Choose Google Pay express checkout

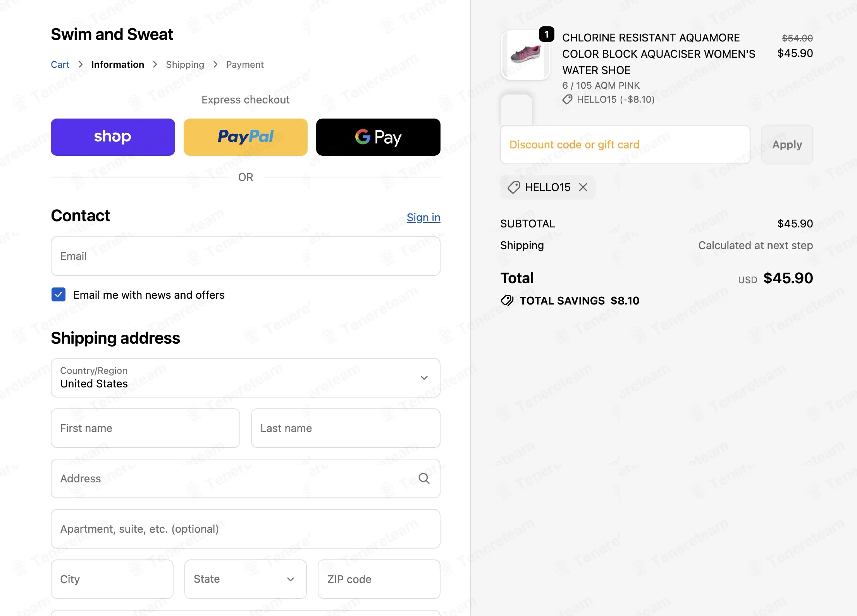(x=378, y=137)
